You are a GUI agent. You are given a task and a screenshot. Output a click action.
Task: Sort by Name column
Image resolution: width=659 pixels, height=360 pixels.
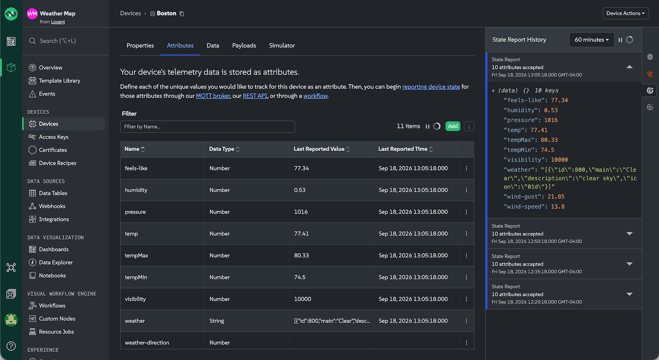[x=134, y=150]
